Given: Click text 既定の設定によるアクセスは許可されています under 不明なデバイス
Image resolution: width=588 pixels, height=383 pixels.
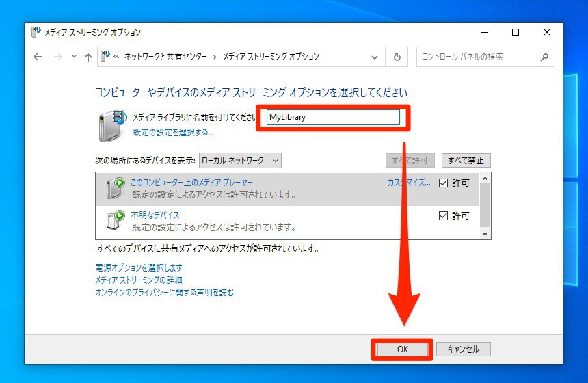Looking at the screenshot, I should click(214, 227).
